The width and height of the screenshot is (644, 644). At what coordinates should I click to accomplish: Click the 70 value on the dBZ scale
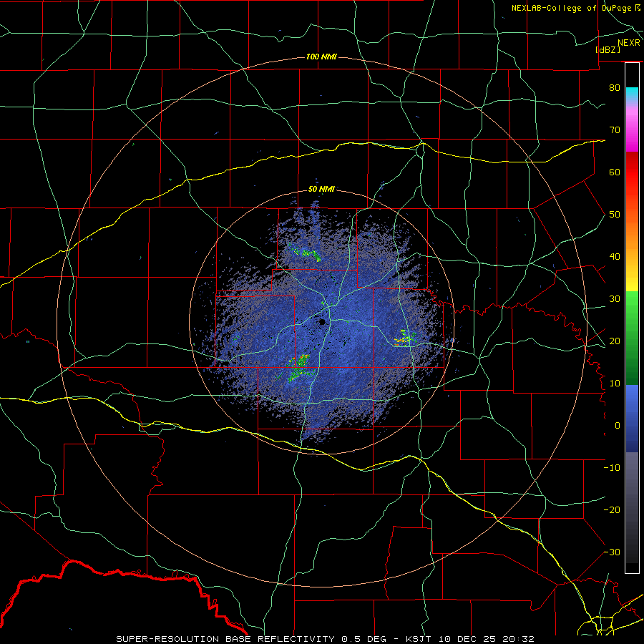point(615,130)
